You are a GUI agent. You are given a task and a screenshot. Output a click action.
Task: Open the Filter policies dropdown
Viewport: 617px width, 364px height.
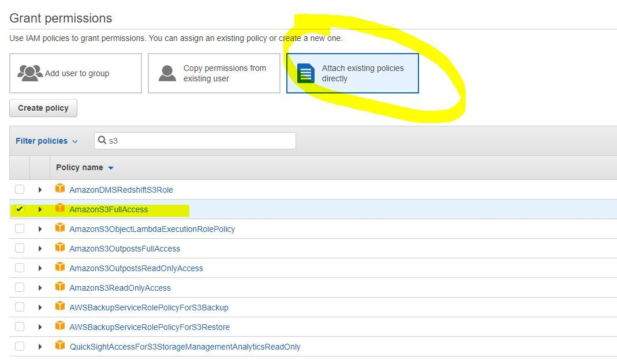(46, 141)
